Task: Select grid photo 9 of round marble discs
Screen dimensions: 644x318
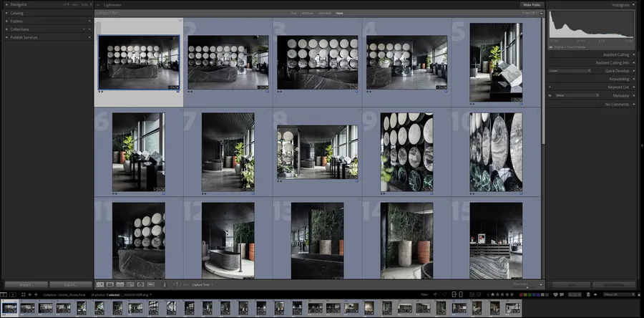Action: [406, 152]
